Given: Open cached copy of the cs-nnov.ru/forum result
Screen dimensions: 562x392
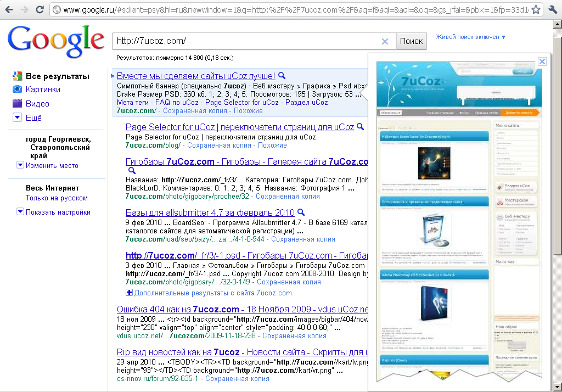Looking at the screenshot, I should tap(237, 379).
